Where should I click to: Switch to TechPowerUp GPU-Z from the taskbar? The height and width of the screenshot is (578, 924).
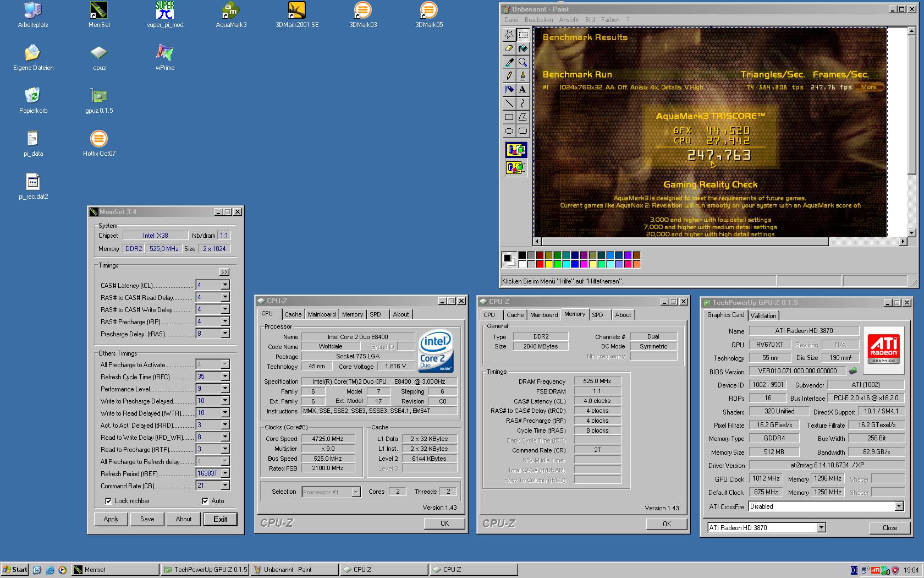205,570
